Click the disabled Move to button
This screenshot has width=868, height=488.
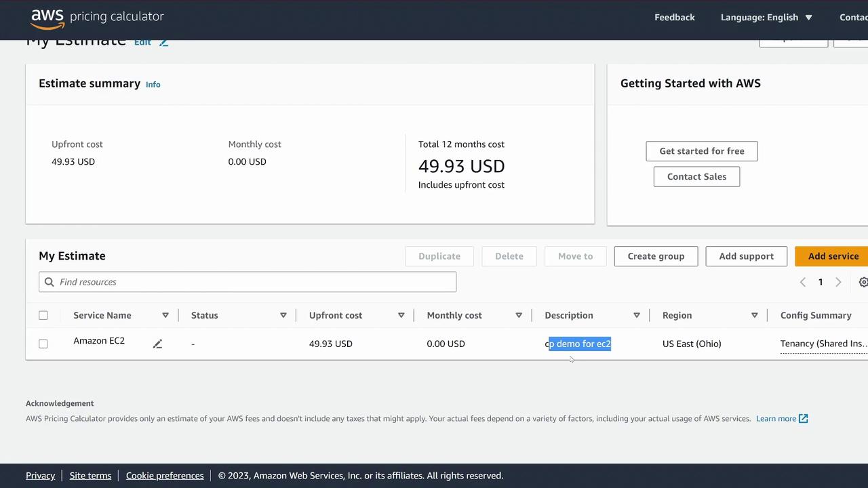575,256
